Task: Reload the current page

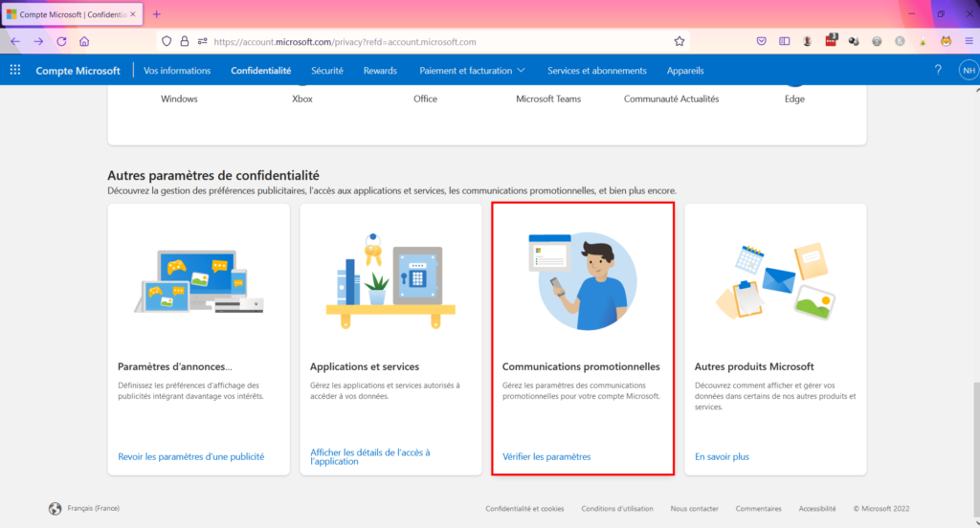Action: (61, 41)
